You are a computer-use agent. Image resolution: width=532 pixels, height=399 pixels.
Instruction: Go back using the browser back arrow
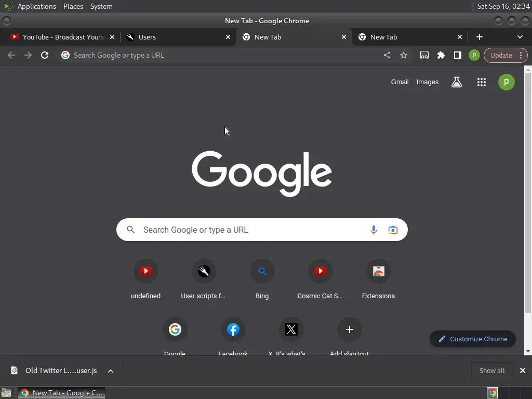coord(11,55)
